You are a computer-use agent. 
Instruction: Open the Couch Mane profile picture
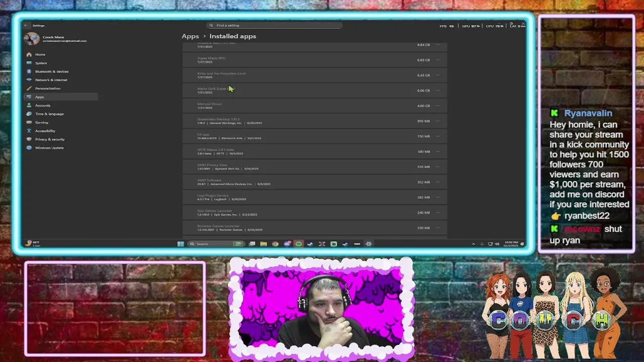pos(31,39)
